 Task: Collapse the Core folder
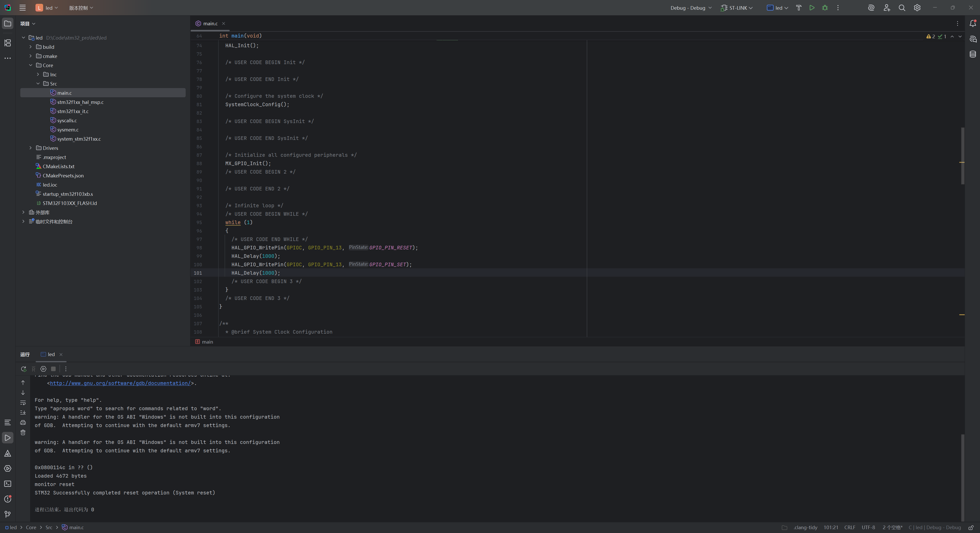point(31,65)
